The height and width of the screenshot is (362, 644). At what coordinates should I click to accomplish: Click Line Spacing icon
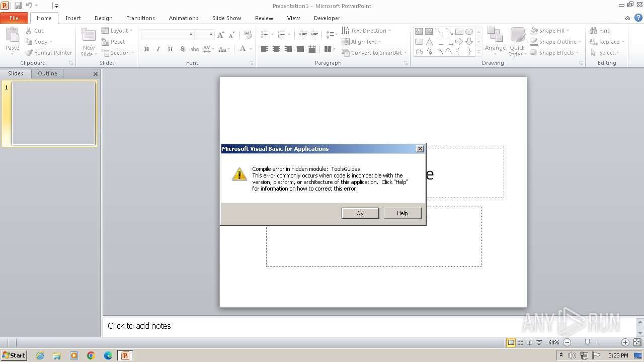[x=330, y=35]
